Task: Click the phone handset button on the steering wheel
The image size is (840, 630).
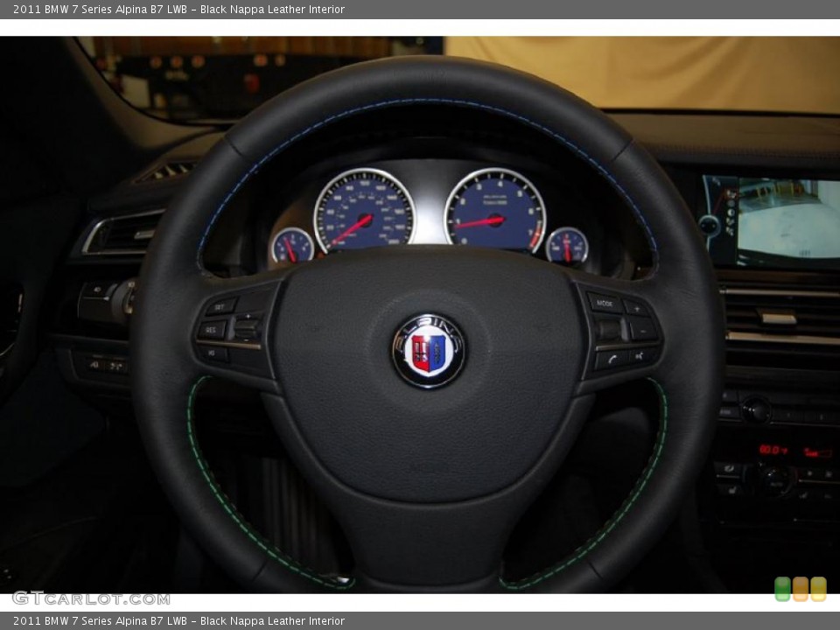Action: [x=612, y=359]
